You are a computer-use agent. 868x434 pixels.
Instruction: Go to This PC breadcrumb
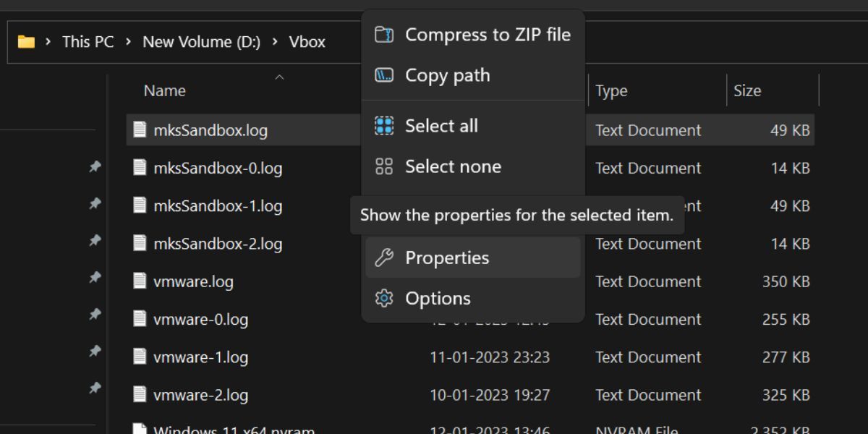(88, 42)
